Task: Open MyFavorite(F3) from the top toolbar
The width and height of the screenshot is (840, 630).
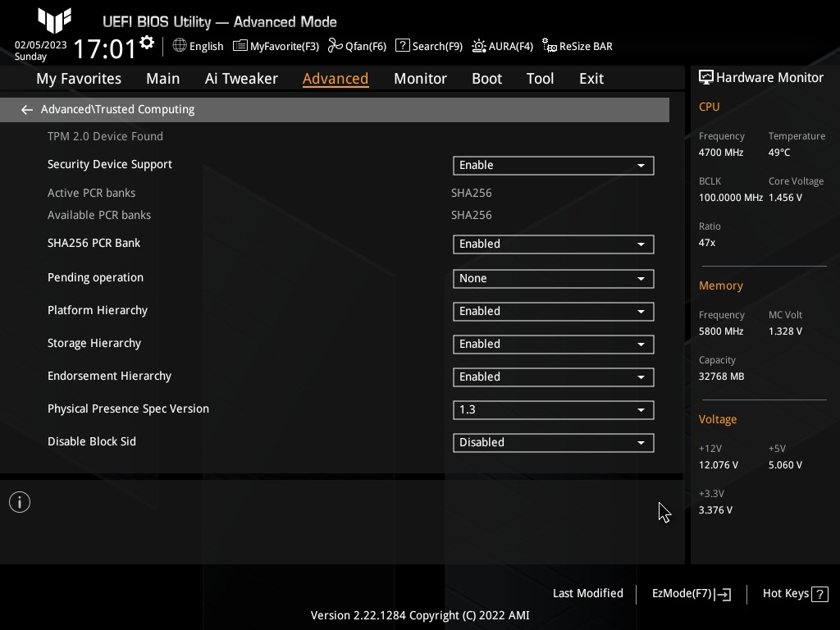Action: point(276,46)
